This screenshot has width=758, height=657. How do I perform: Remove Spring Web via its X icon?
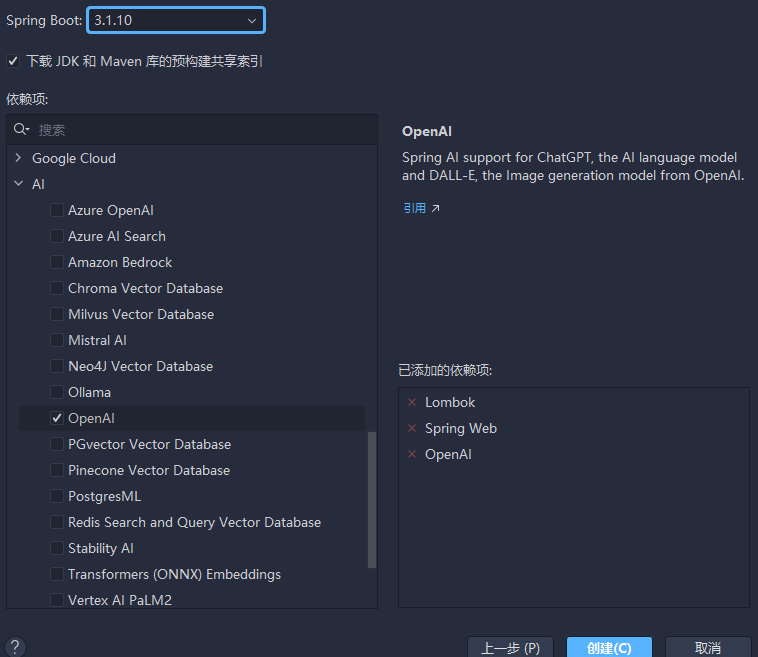[x=412, y=428]
